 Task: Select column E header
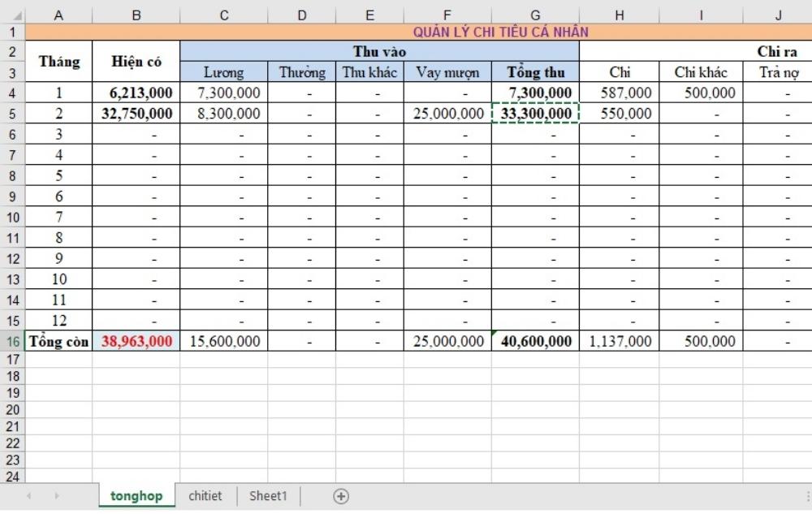(369, 15)
